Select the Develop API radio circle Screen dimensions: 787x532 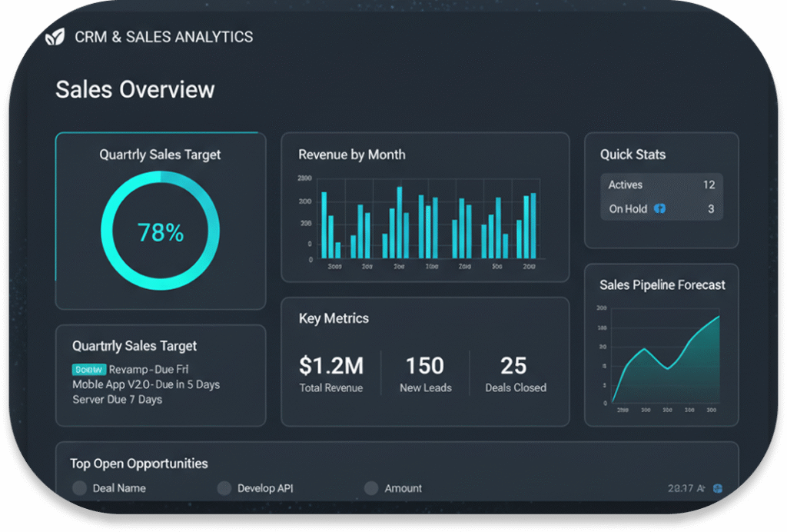224,488
